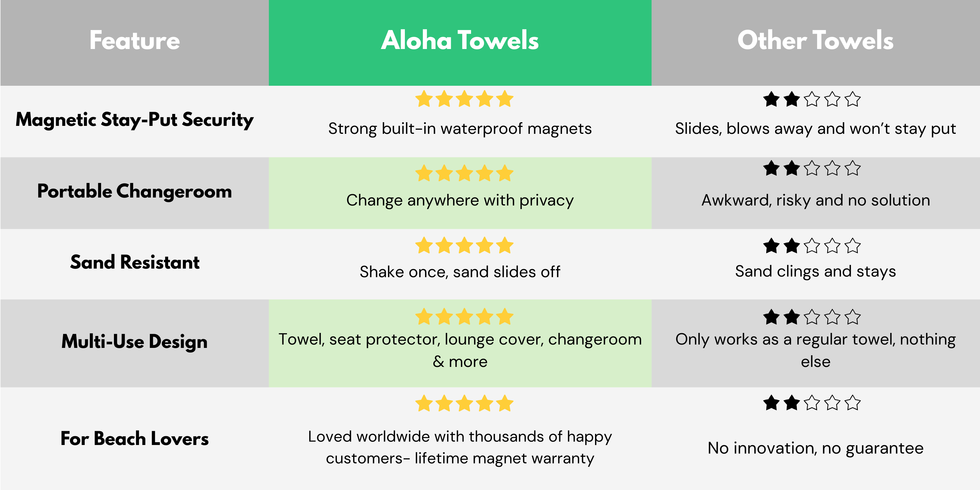Click first empty star in Multi-Use Design row
The width and height of the screenshot is (980, 490).
[x=812, y=317]
